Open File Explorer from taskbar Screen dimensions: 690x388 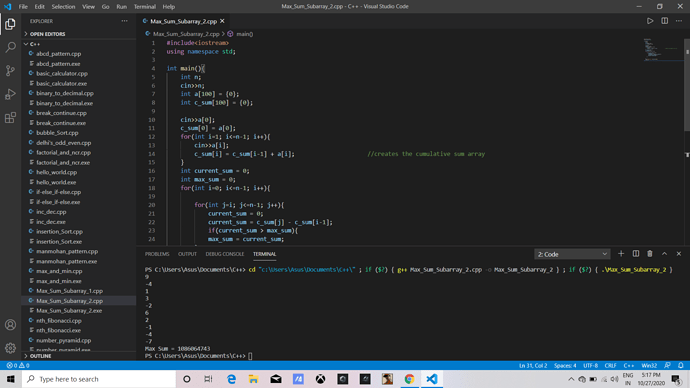(253, 379)
